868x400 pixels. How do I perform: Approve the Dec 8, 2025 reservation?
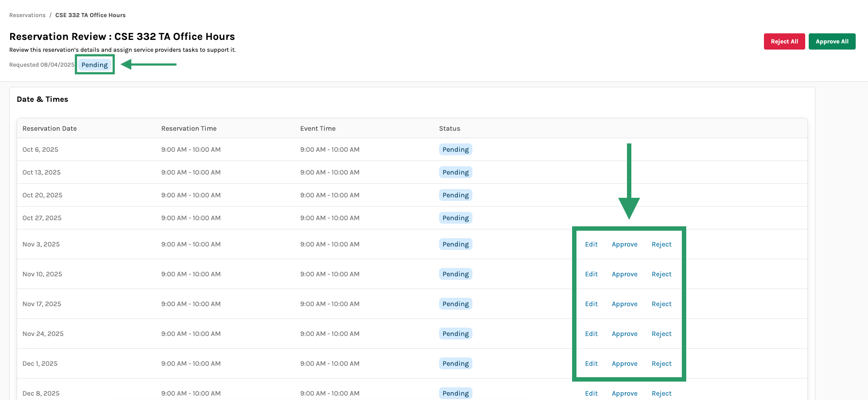coord(624,393)
